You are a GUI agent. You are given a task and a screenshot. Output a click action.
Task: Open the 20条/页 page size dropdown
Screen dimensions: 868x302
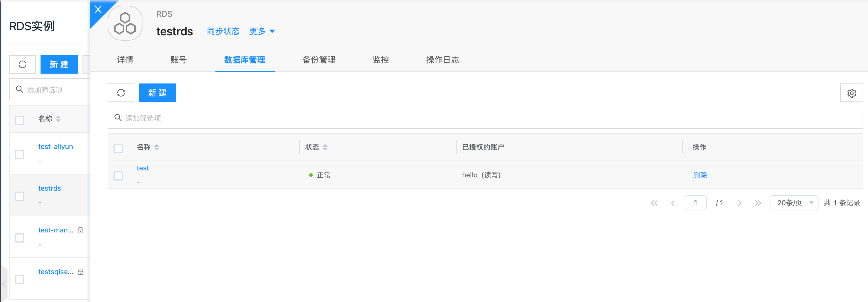tap(794, 203)
